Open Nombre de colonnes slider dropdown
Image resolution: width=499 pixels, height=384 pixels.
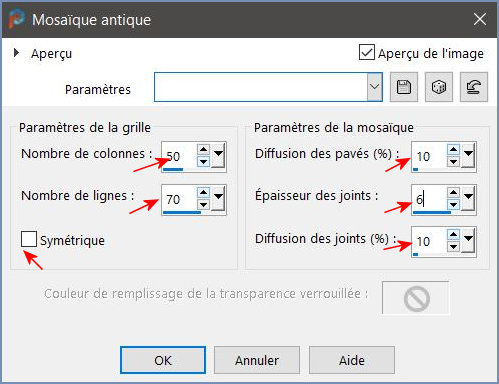point(218,155)
